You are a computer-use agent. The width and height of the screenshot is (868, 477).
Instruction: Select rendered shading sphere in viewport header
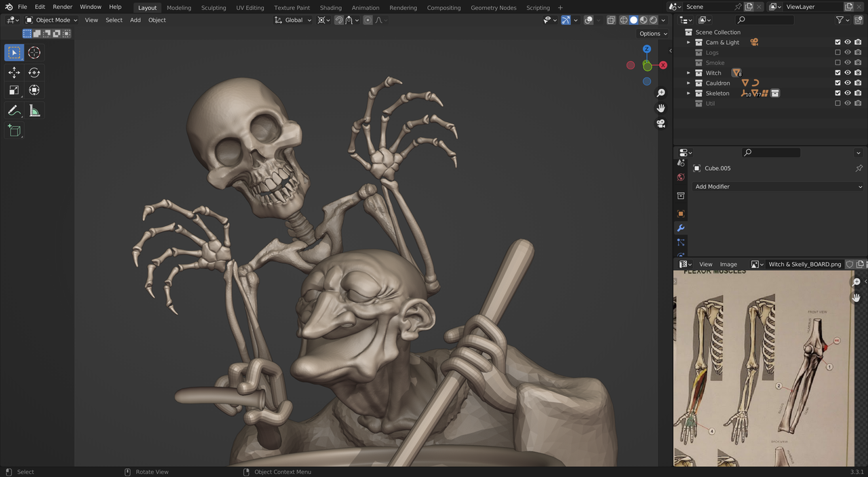tap(653, 20)
